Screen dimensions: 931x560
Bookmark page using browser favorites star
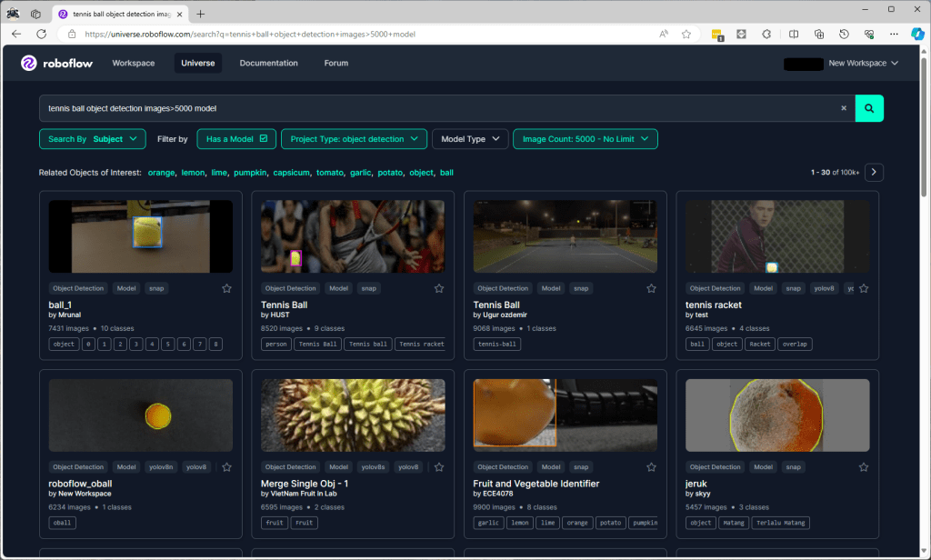pyautogui.click(x=686, y=34)
